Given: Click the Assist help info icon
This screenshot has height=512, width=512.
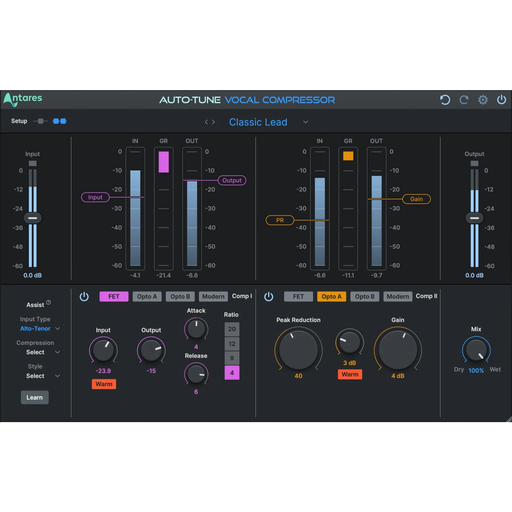Looking at the screenshot, I should click(x=49, y=302).
